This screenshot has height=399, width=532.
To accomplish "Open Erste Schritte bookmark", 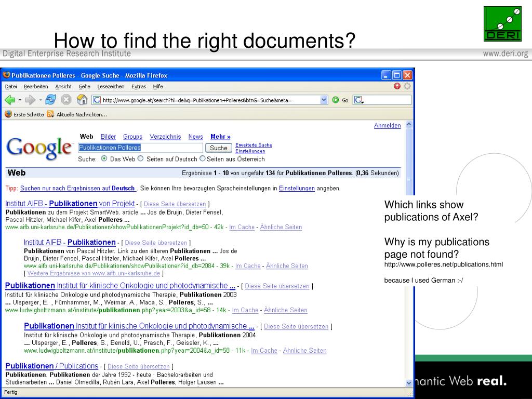I will click(x=24, y=114).
